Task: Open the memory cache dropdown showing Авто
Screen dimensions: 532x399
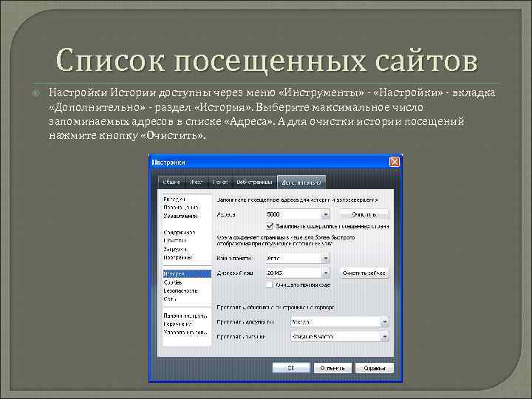Action: coord(298,258)
